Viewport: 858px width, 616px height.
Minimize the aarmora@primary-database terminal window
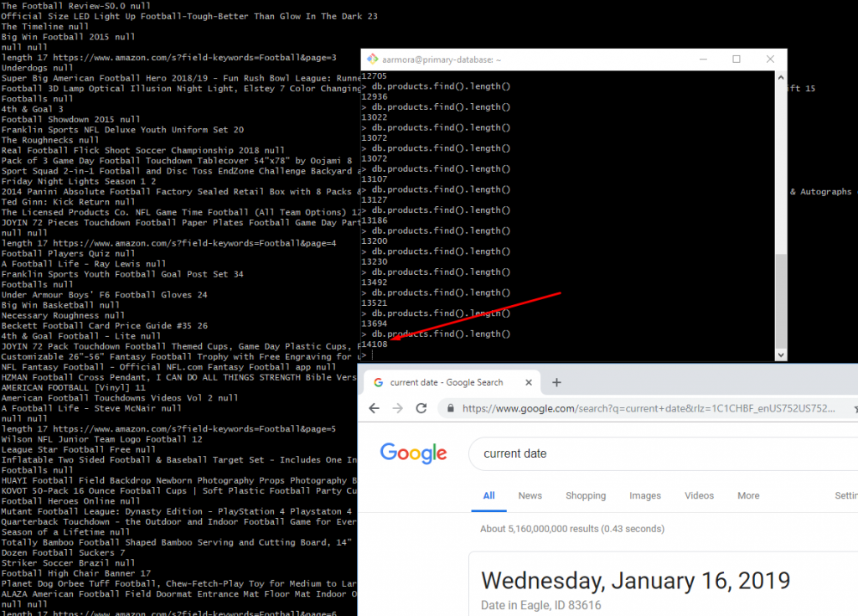[x=703, y=60]
